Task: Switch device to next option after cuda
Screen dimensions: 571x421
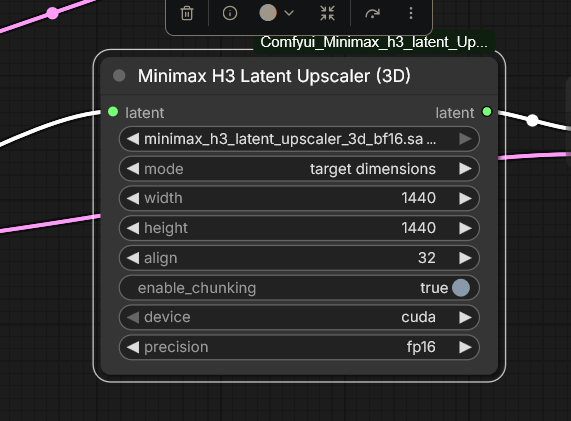Action: [465, 318]
